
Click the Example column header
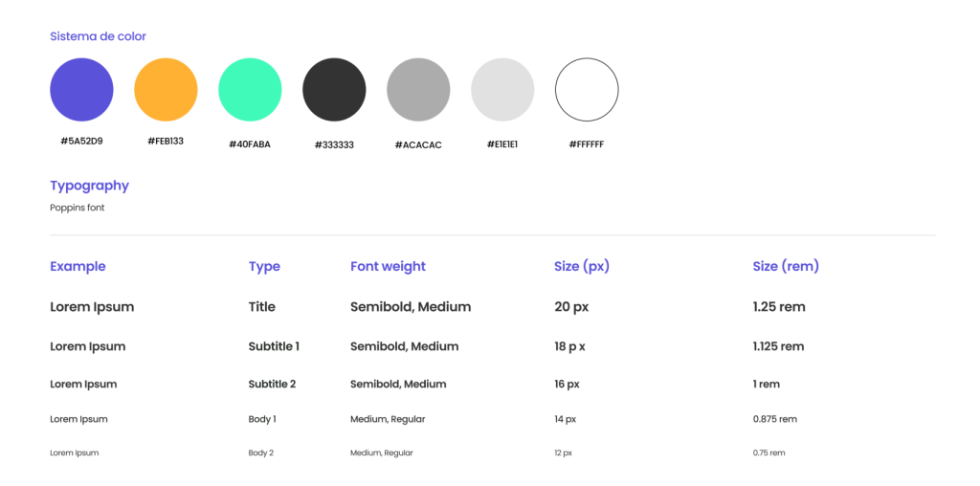point(78,266)
